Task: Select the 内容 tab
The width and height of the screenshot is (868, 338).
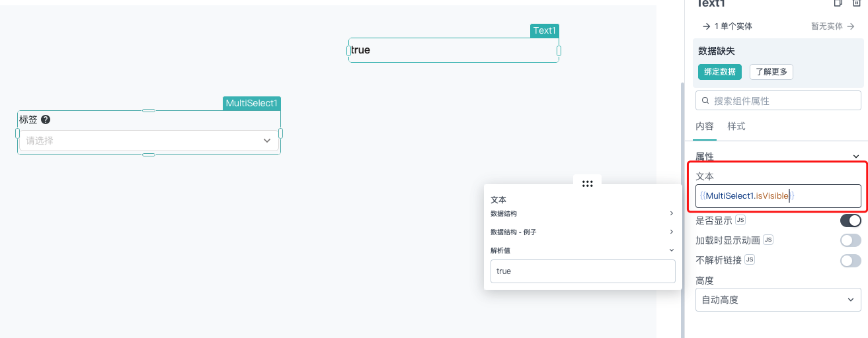Action: 705,126
